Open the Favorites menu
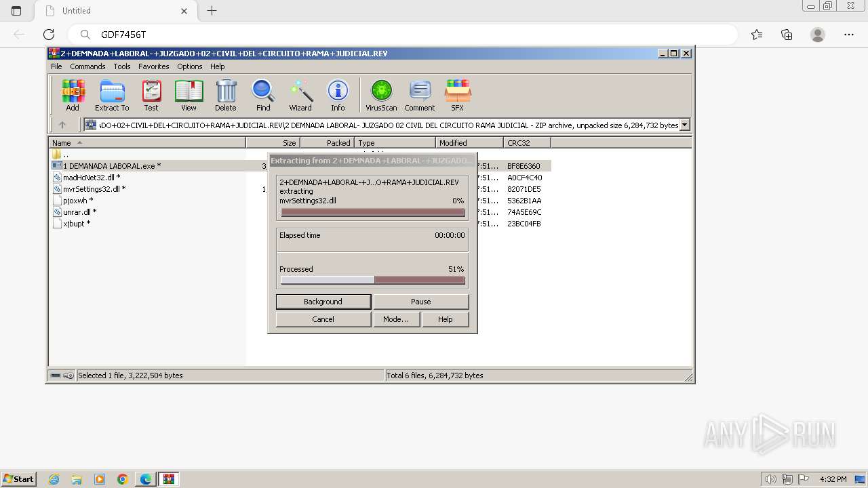Image resolution: width=868 pixels, height=488 pixels. point(154,66)
